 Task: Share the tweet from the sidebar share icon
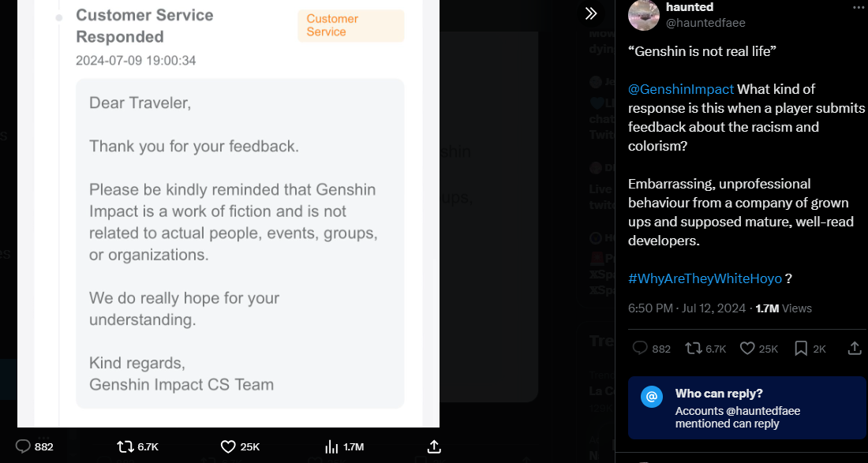[855, 348]
